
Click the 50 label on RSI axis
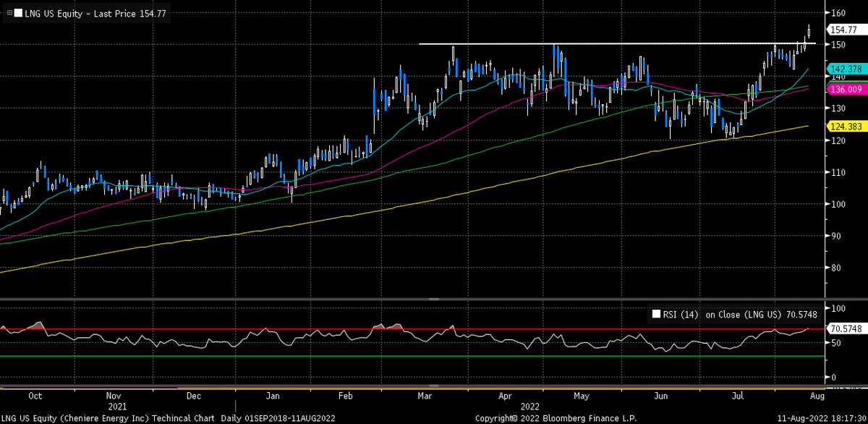[836, 343]
